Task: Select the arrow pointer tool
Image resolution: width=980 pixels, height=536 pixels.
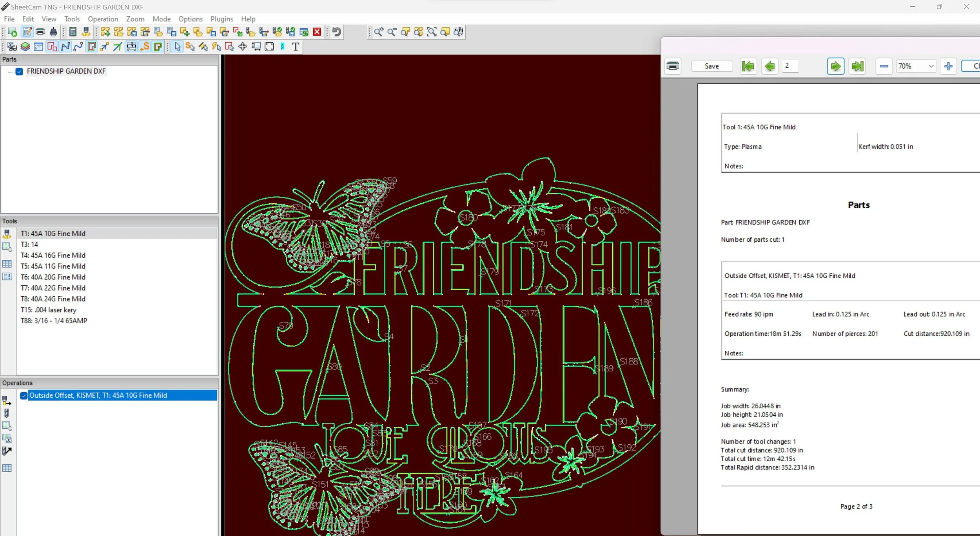Action: (178, 47)
